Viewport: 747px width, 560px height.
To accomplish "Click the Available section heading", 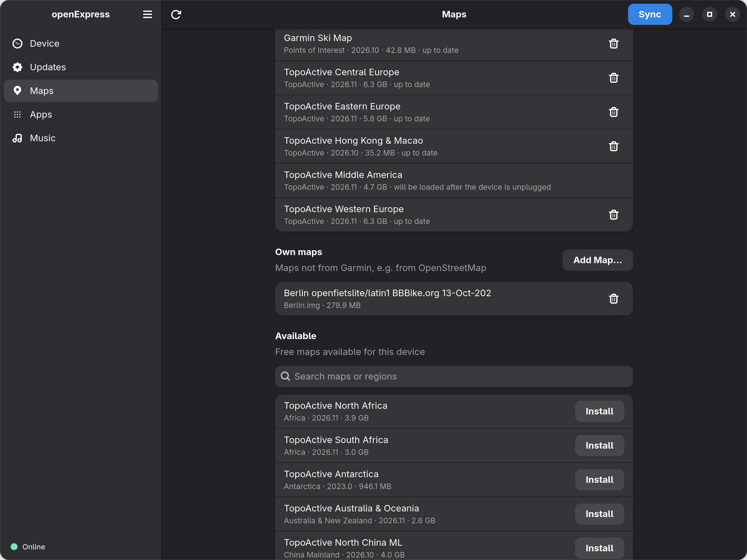I will click(296, 336).
